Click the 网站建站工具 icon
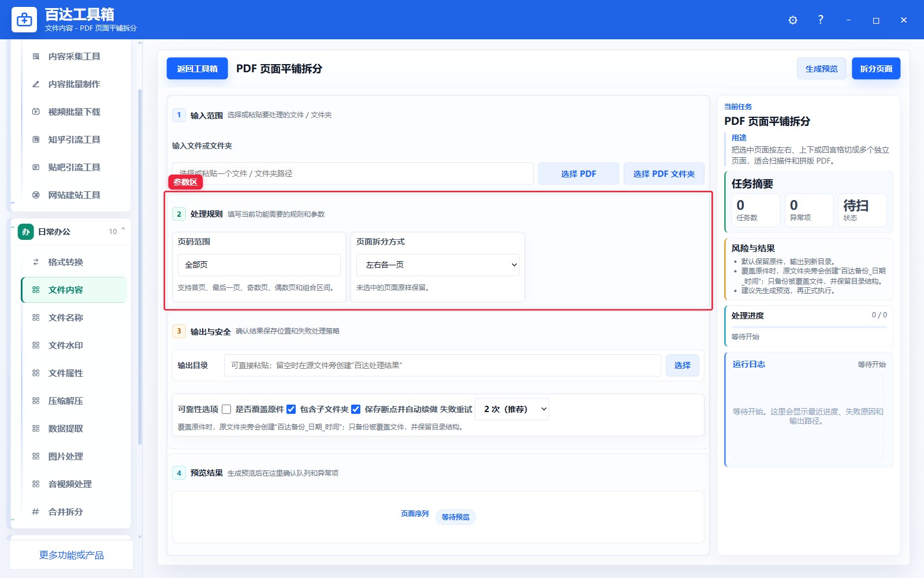Screen dimensions: 924x578 (36, 195)
